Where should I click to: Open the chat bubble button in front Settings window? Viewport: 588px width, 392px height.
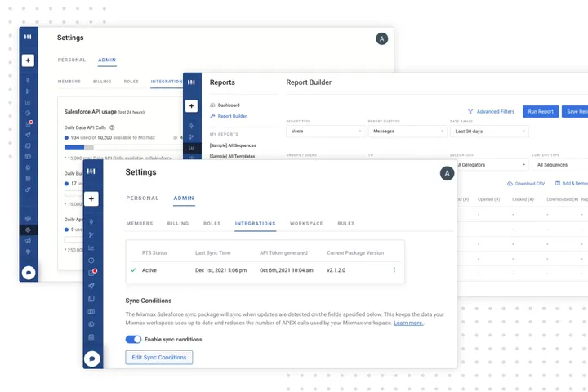[x=92, y=359]
